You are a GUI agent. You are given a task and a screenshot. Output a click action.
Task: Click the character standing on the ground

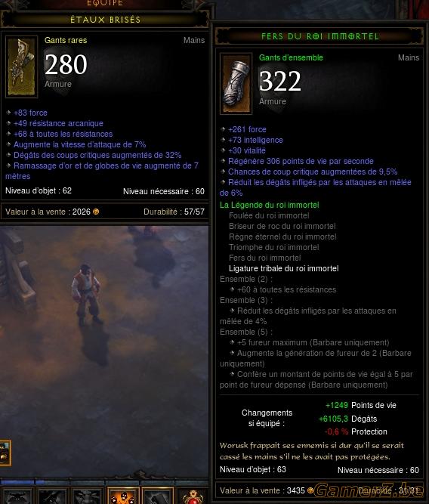pos(86,294)
